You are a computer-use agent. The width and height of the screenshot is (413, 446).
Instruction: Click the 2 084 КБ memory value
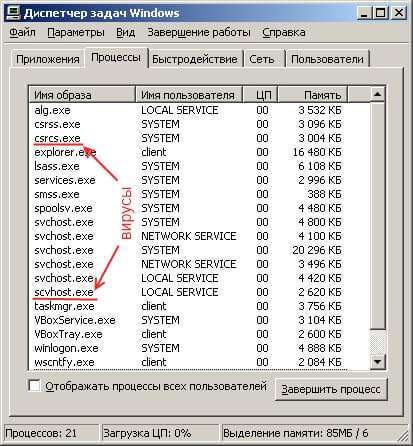tap(320, 362)
